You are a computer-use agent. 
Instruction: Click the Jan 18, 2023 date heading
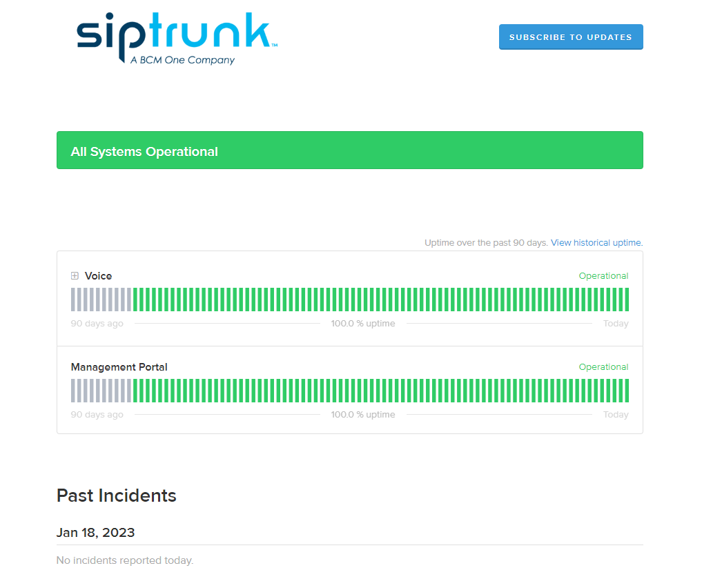pyautogui.click(x=95, y=533)
